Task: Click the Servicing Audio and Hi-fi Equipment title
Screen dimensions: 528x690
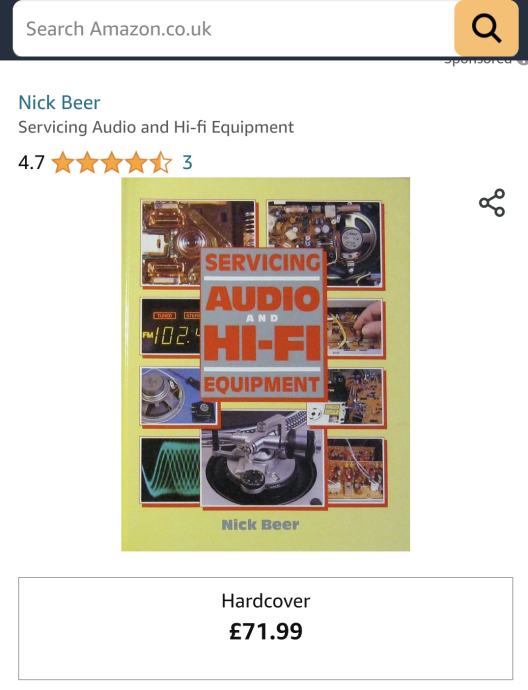Action: (156, 127)
